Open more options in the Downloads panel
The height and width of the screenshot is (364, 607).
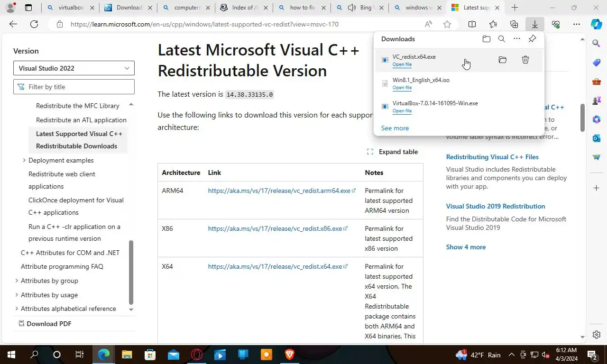click(517, 39)
